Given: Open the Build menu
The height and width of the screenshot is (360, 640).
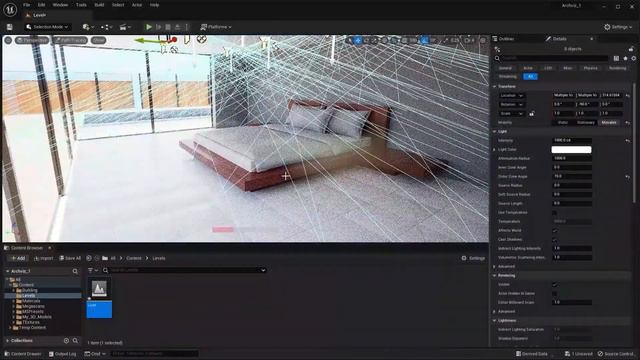Looking at the screenshot, I should (x=99, y=5).
